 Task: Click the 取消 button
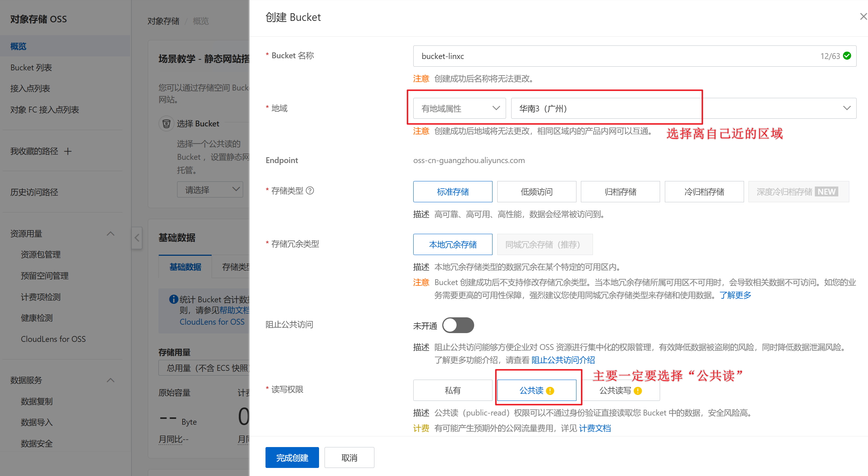349,457
